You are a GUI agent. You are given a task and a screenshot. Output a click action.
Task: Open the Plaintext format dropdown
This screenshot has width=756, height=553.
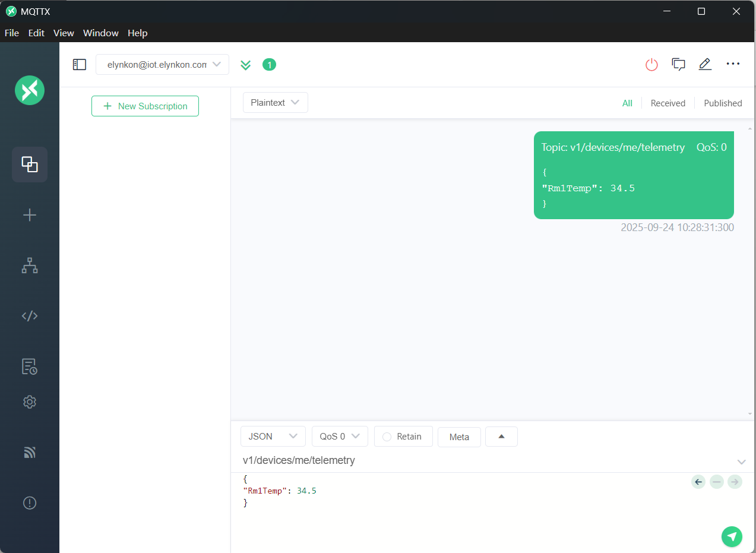click(276, 103)
